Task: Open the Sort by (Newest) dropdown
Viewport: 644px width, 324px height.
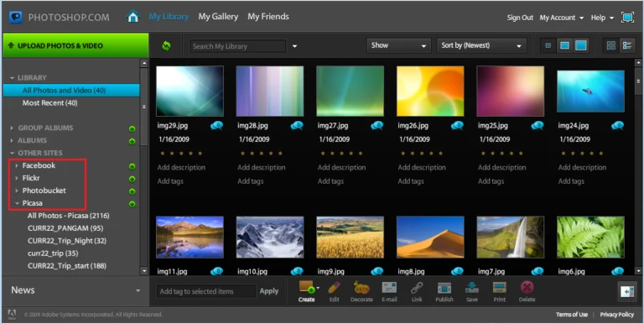Action: coord(481,45)
